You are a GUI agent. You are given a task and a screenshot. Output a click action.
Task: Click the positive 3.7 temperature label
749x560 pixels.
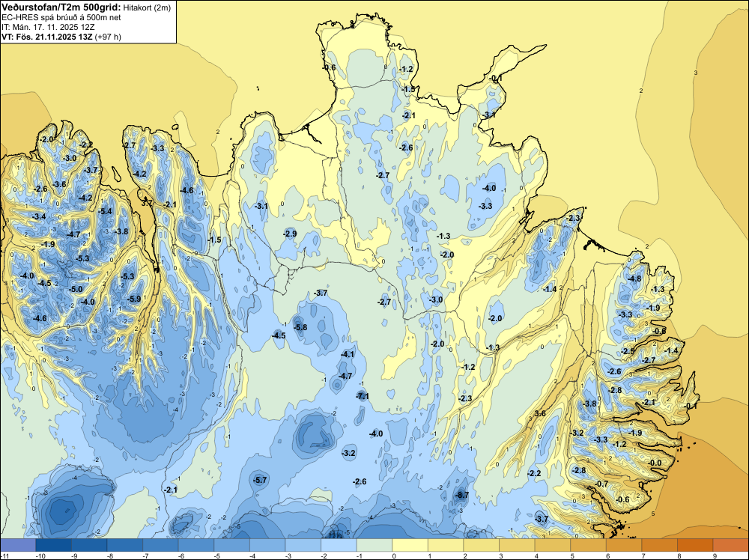coord(147,203)
